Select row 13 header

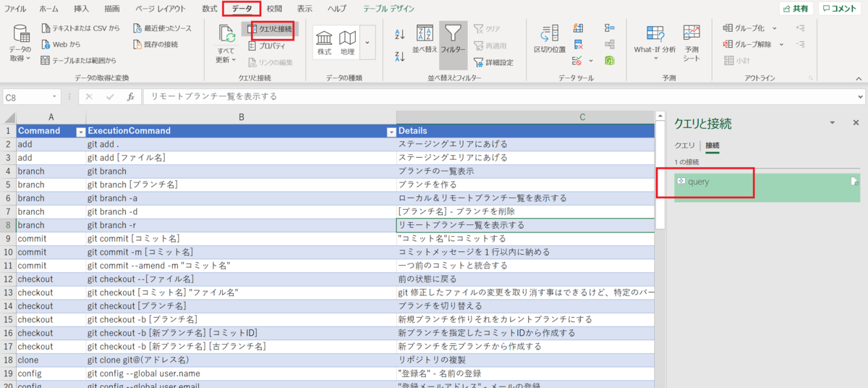(8, 292)
